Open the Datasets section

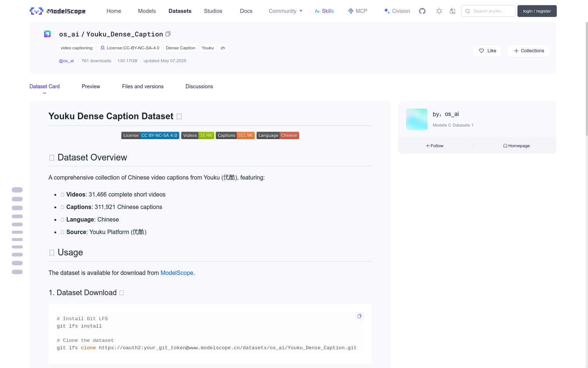point(180,11)
